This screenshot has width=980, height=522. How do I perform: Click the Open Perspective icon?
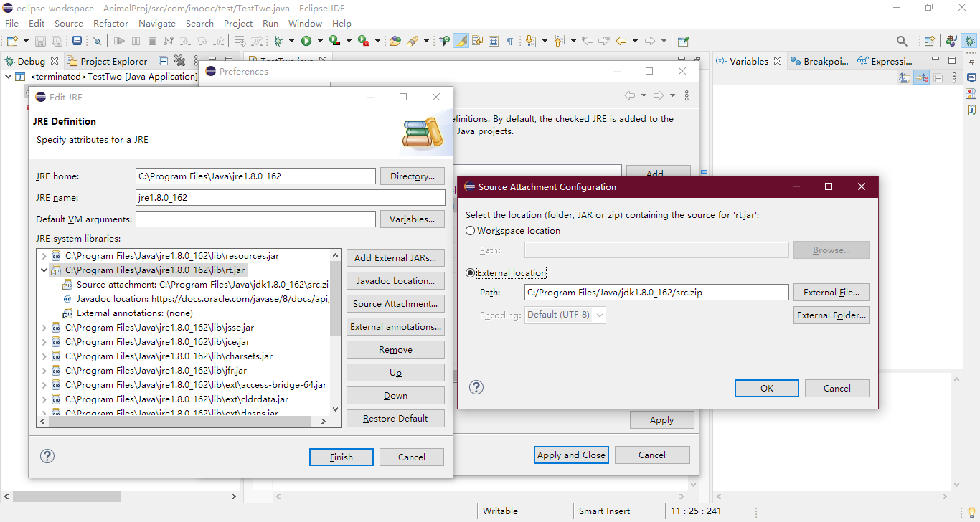(929, 41)
